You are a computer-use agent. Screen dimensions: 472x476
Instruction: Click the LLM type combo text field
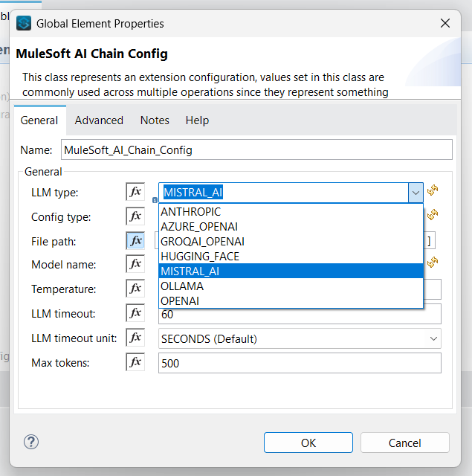click(x=283, y=193)
